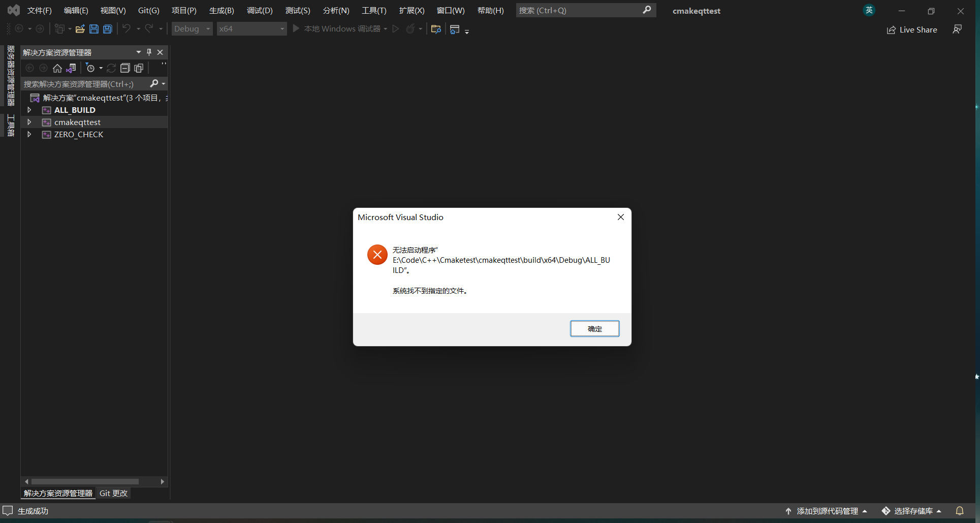This screenshot has height=523, width=980.
Task: Click the magnifier icon in the top search box
Action: [x=647, y=10]
